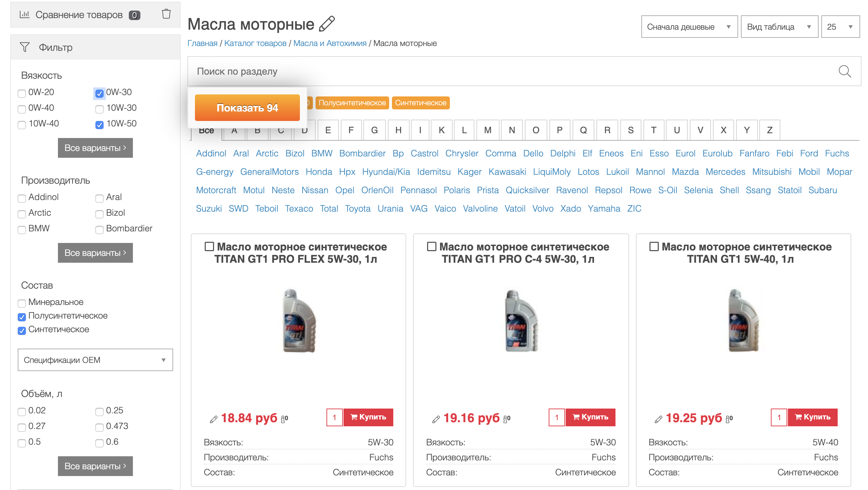Screen dimensions: 868x490
Task: Uncheck the Синтетическое composition filter
Action: [x=22, y=331]
